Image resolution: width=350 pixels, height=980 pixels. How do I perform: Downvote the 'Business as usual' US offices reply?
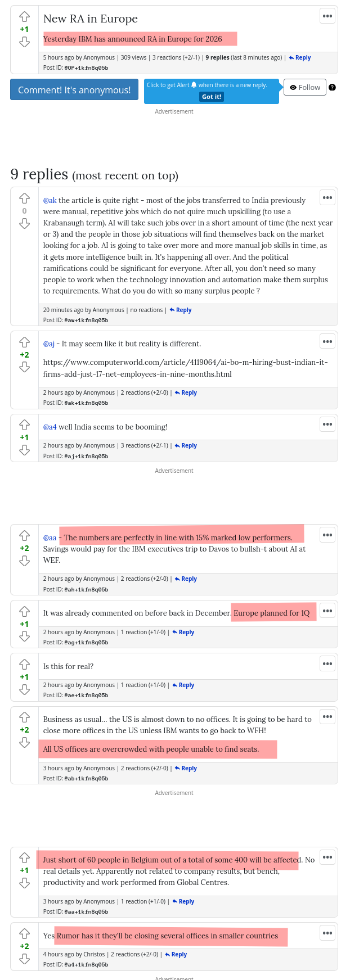[x=24, y=743]
